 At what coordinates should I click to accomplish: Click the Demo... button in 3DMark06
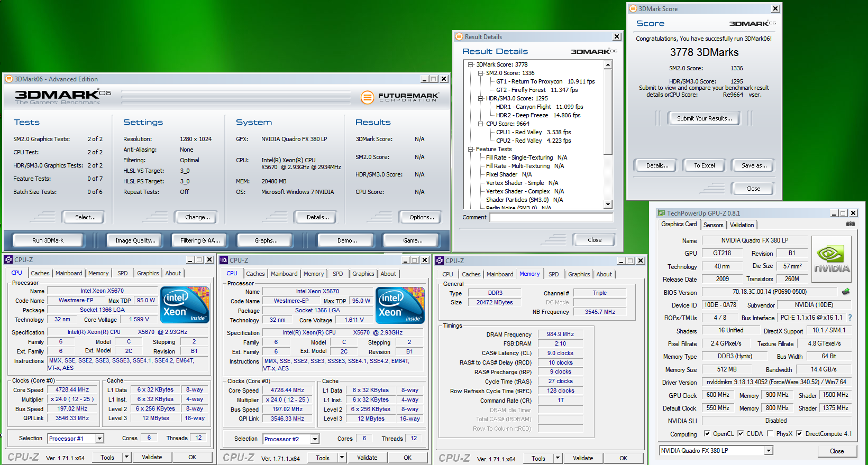click(x=347, y=240)
